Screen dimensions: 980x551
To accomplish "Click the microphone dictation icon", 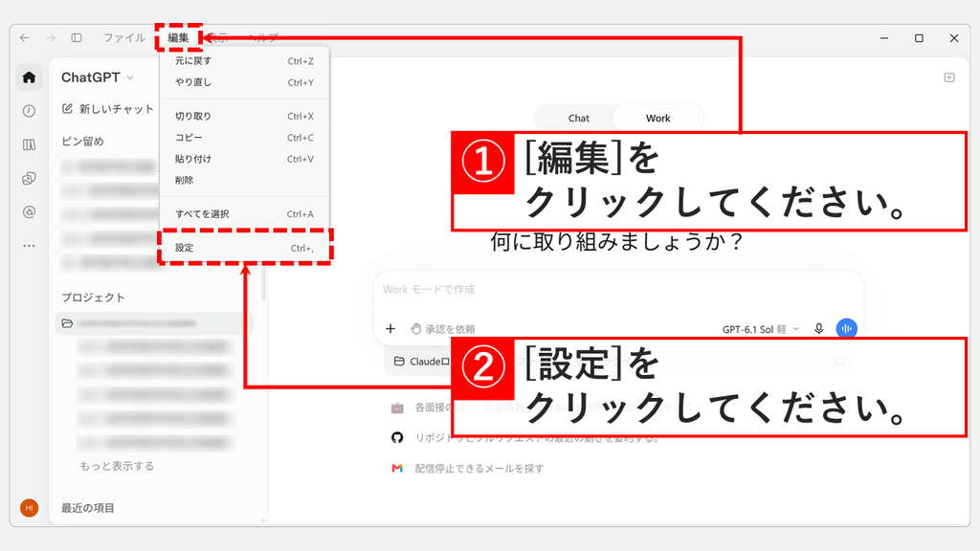I will (819, 329).
